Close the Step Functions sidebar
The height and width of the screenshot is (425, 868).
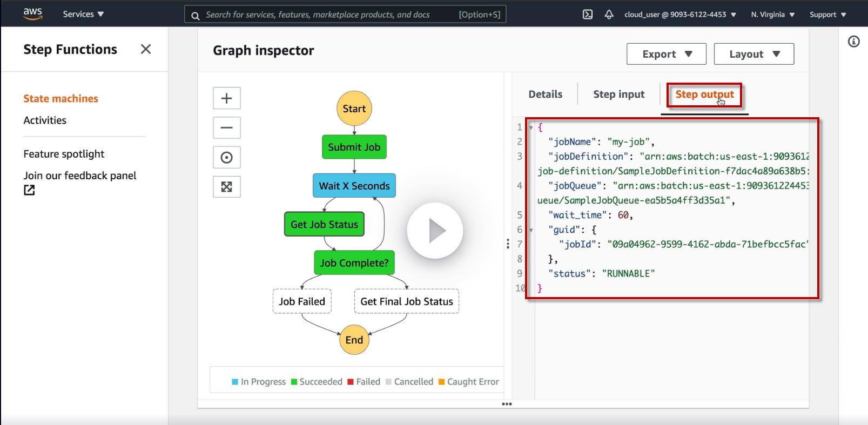pyautogui.click(x=145, y=49)
